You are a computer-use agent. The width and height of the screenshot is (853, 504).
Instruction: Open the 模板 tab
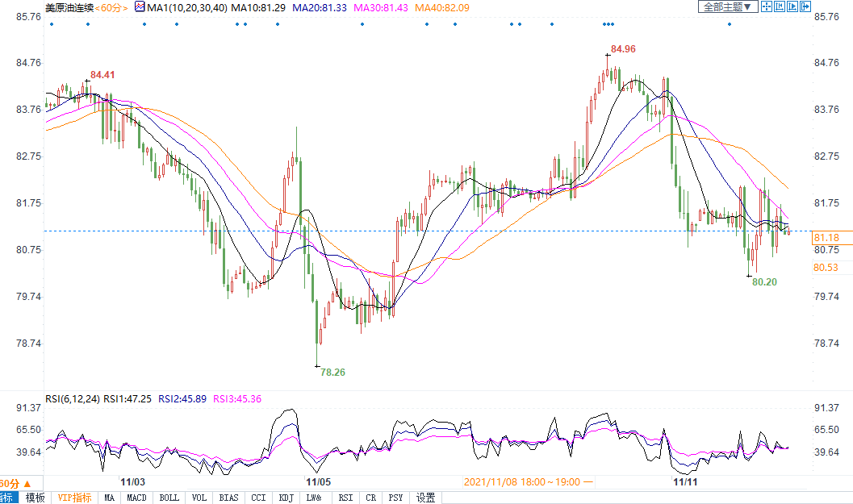[36, 498]
